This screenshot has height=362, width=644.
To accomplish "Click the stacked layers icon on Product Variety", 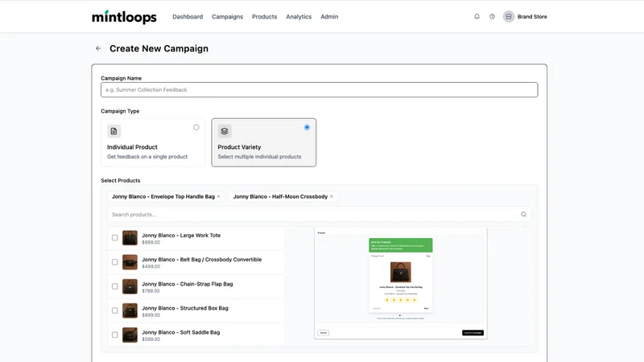I will coord(225,131).
